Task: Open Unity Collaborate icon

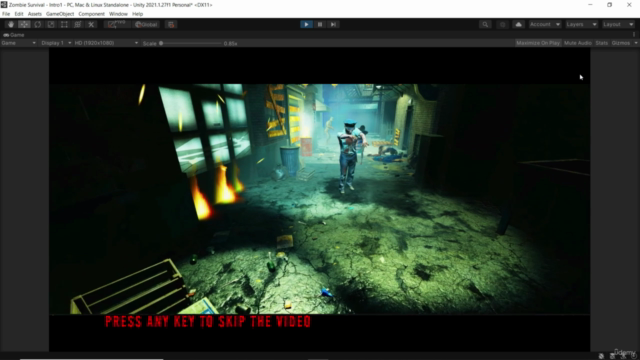Action: click(x=502, y=24)
